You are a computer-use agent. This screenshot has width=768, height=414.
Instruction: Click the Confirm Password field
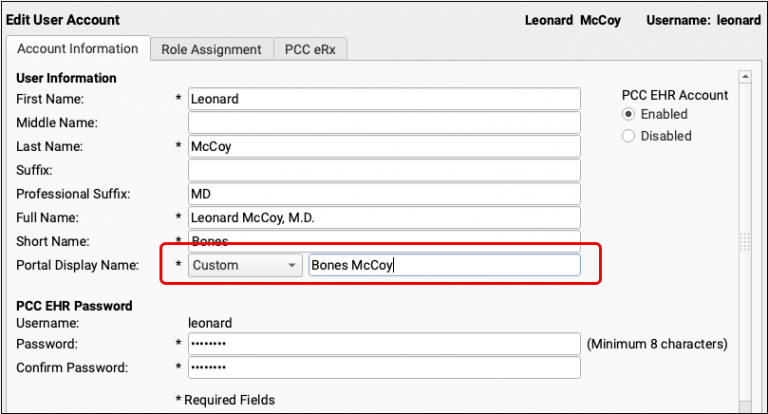384,368
